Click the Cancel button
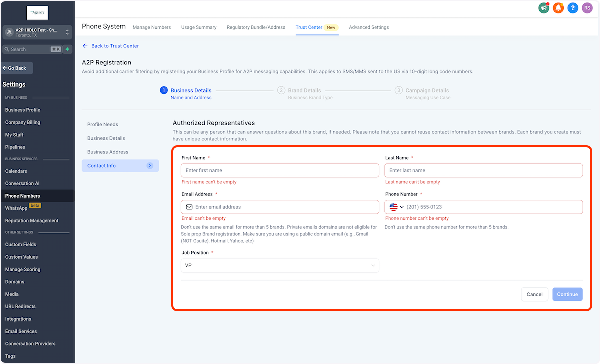 [534, 294]
